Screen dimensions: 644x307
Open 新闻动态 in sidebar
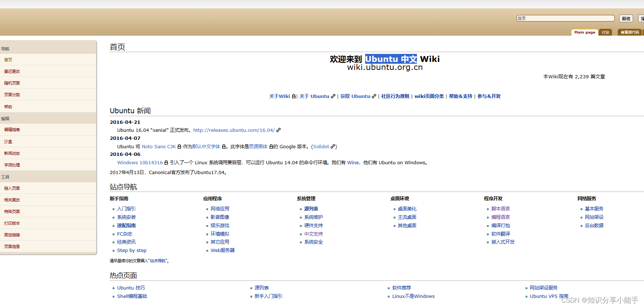pos(12,153)
